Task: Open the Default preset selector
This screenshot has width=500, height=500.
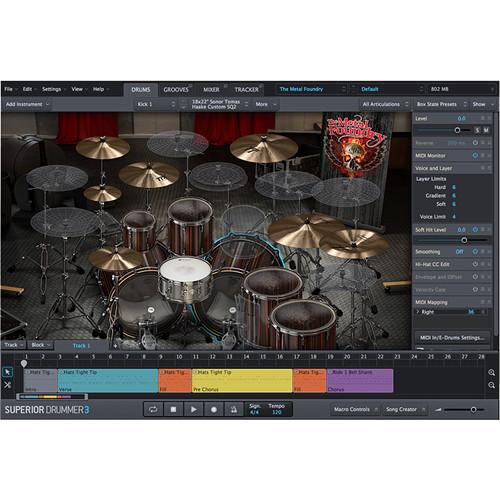Action: [388, 89]
